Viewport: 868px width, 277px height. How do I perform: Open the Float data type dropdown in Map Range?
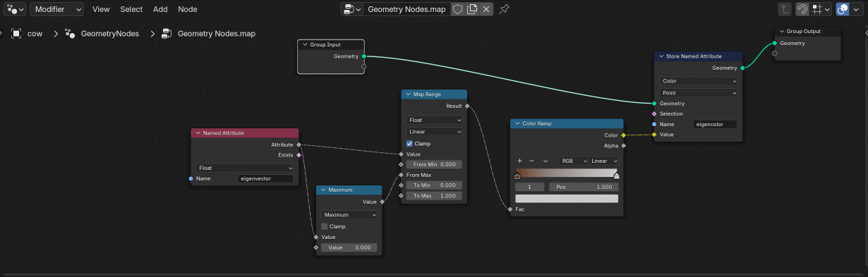coord(434,120)
